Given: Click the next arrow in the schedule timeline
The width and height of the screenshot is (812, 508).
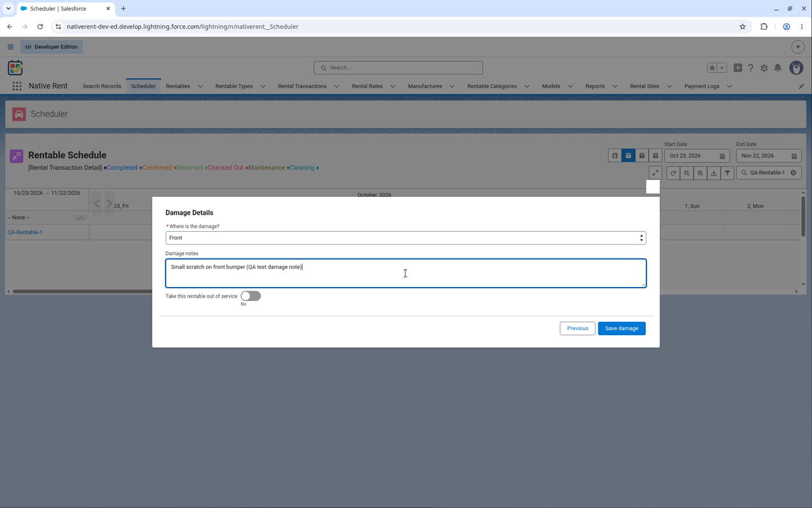Looking at the screenshot, I should [109, 204].
